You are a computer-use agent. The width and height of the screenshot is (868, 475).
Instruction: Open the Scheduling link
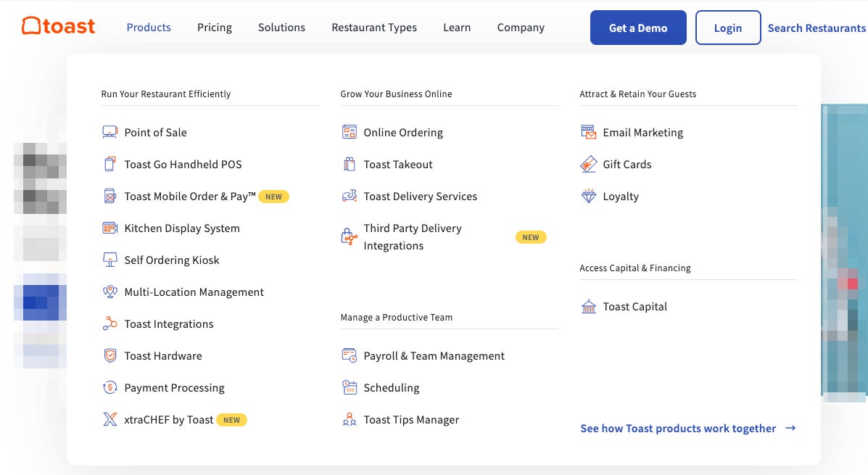tap(391, 387)
